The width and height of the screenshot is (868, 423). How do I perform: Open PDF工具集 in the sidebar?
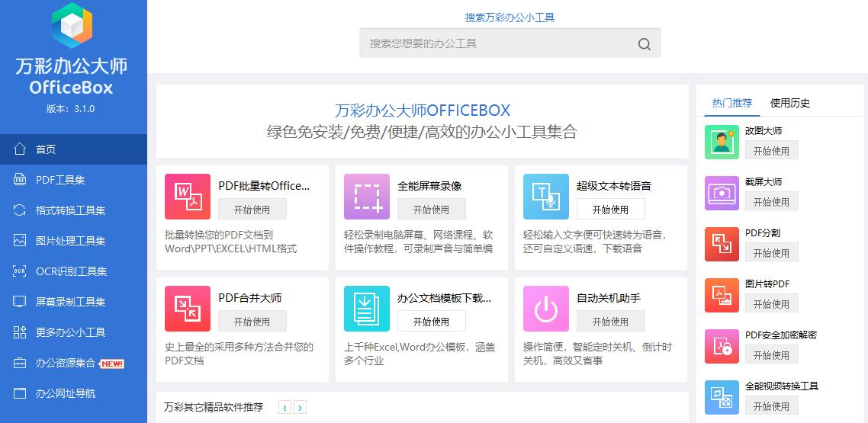[74, 180]
